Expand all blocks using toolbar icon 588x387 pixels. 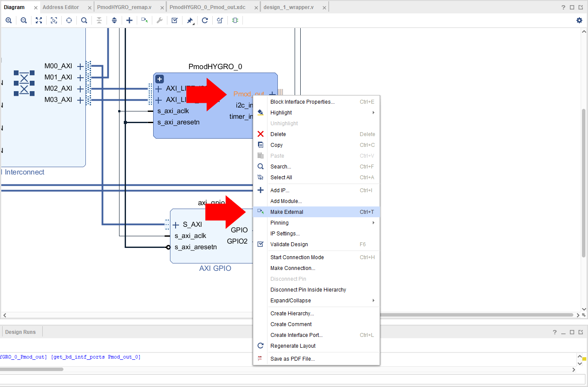tap(114, 20)
